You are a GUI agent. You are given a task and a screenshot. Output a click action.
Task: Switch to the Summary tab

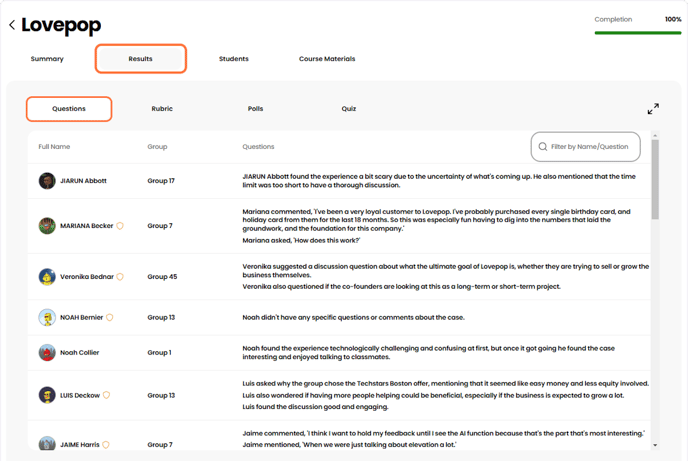47,59
